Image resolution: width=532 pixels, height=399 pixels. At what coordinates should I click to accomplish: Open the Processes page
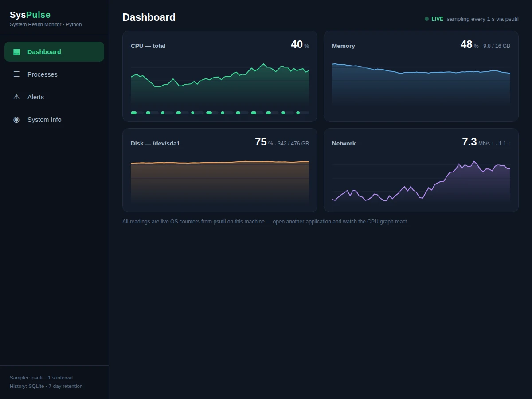pos(54,74)
